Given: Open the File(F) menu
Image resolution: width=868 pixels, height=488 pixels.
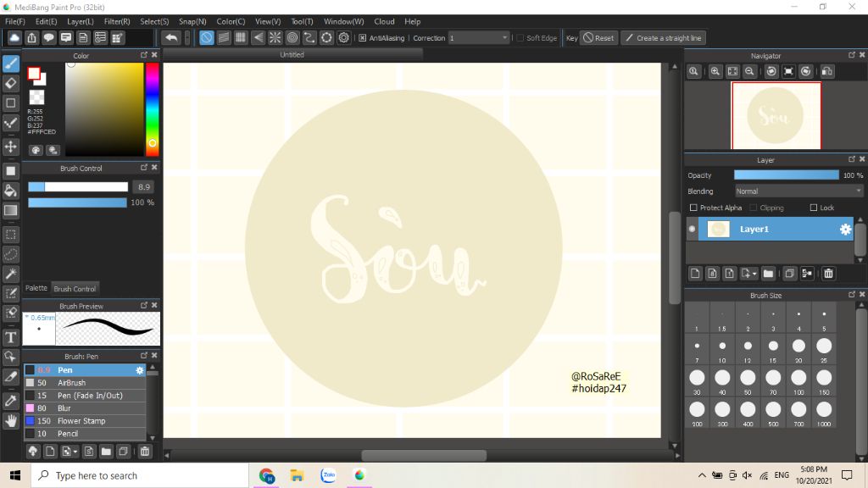Looking at the screenshot, I should 15,21.
